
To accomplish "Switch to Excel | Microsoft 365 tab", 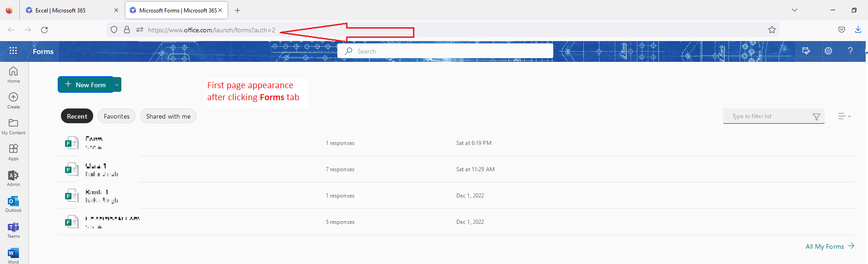I will click(x=72, y=10).
